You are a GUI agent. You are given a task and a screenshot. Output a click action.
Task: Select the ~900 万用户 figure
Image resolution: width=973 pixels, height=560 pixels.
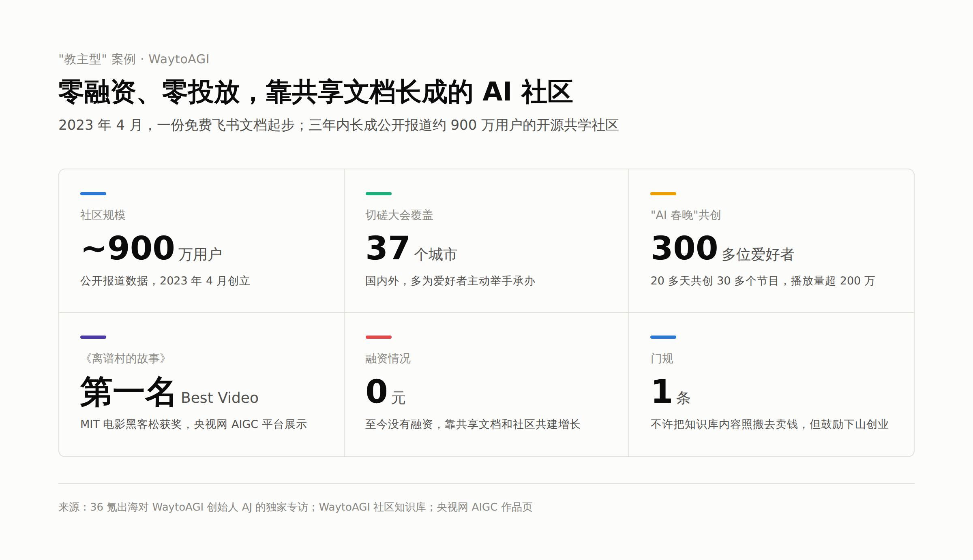(x=151, y=248)
